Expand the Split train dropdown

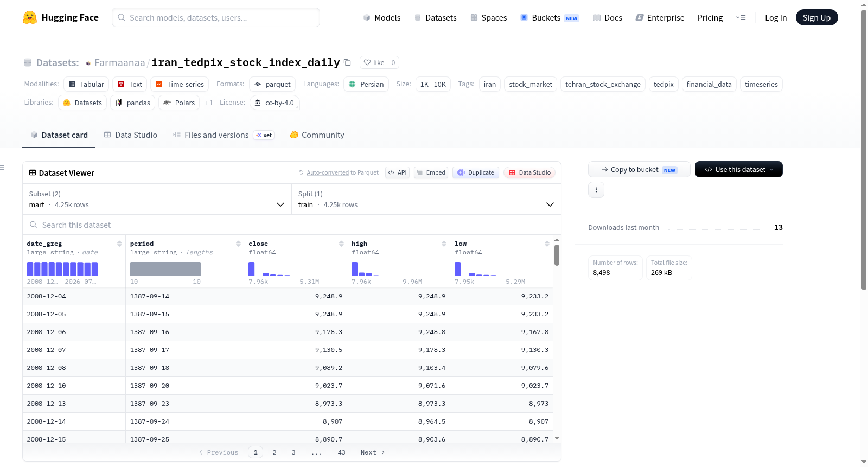426,199
